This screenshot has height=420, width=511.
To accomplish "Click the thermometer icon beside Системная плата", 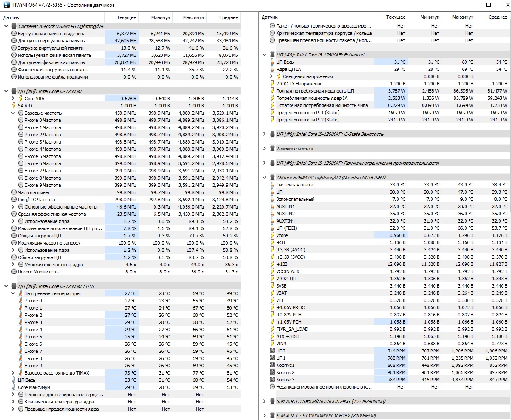I will point(272,185).
